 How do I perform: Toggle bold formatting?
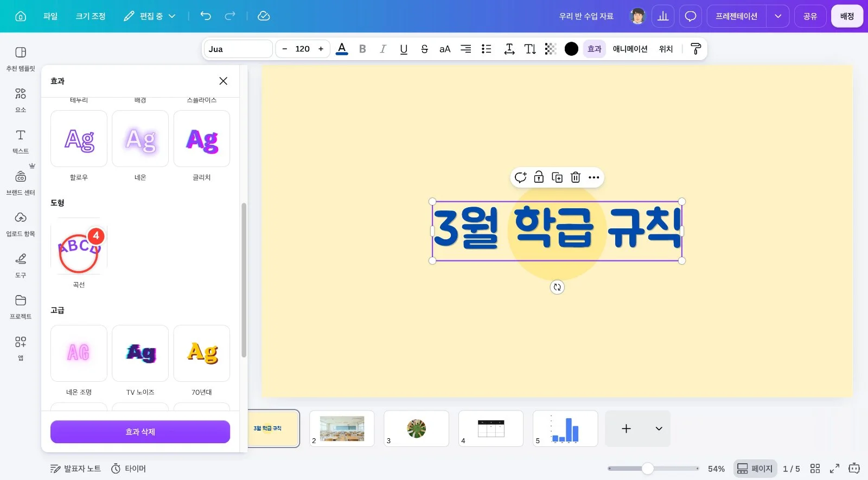coord(362,49)
